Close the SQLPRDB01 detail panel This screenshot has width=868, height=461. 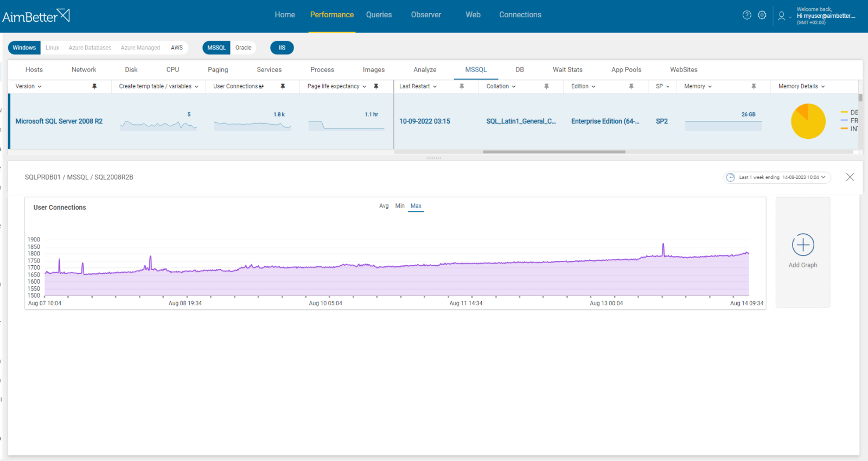point(850,177)
